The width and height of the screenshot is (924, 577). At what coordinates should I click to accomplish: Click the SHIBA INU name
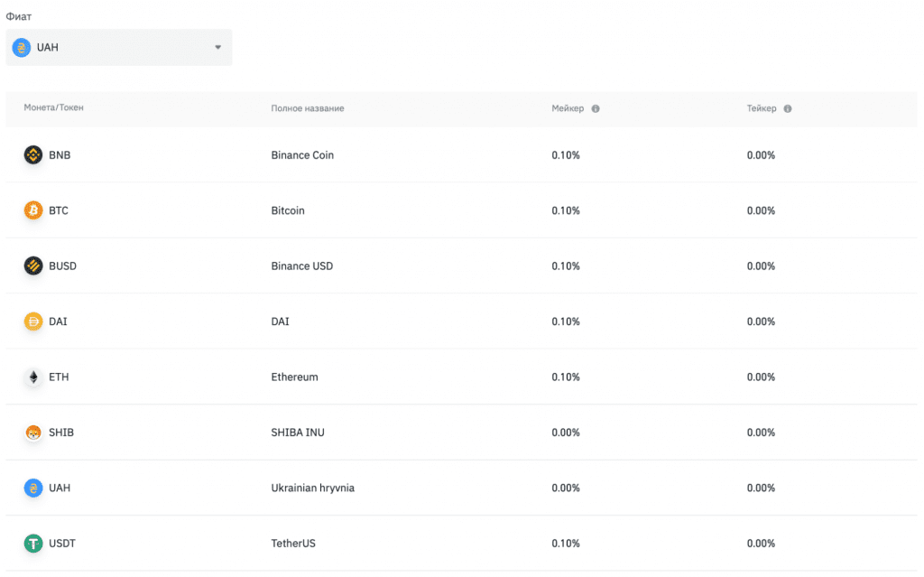coord(298,433)
